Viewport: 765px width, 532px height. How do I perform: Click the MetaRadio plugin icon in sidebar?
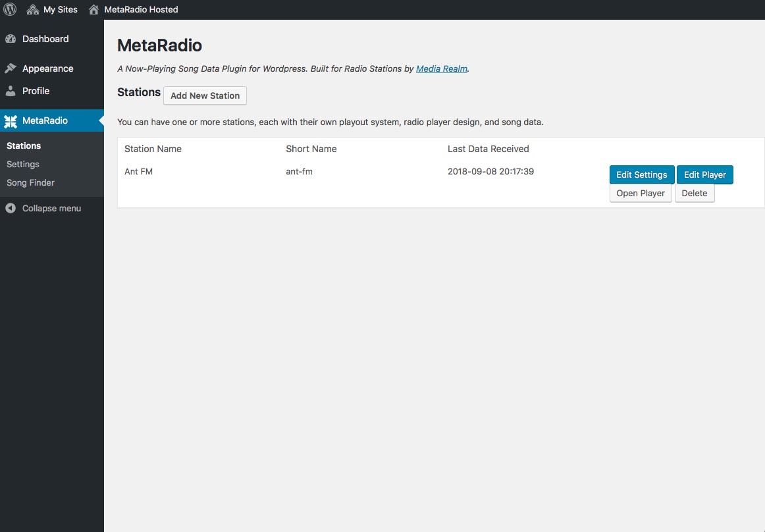[11, 121]
